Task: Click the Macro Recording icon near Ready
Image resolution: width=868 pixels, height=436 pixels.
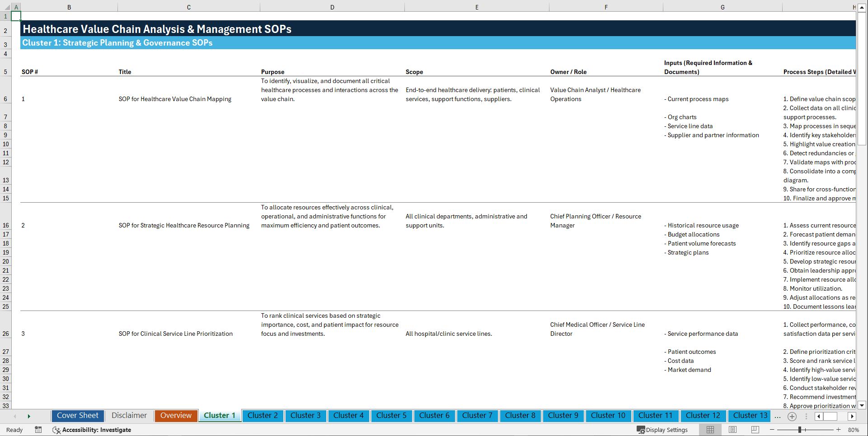Action: 38,430
